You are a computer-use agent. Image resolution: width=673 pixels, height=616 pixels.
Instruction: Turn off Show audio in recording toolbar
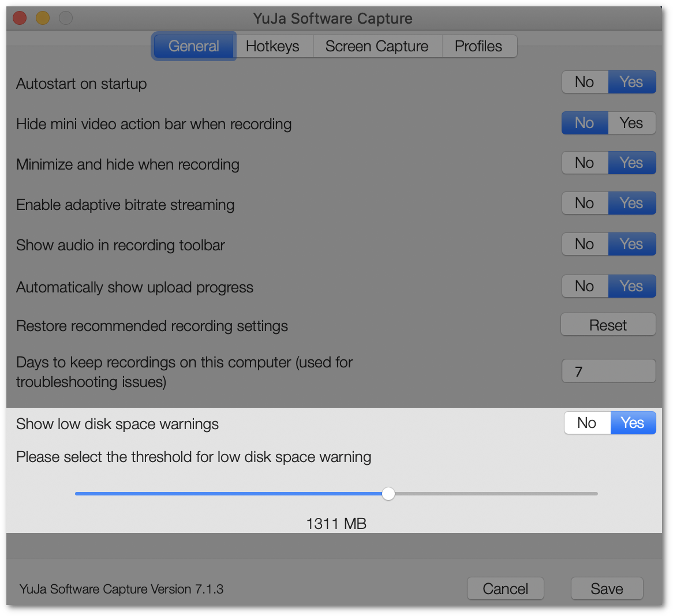585,244
